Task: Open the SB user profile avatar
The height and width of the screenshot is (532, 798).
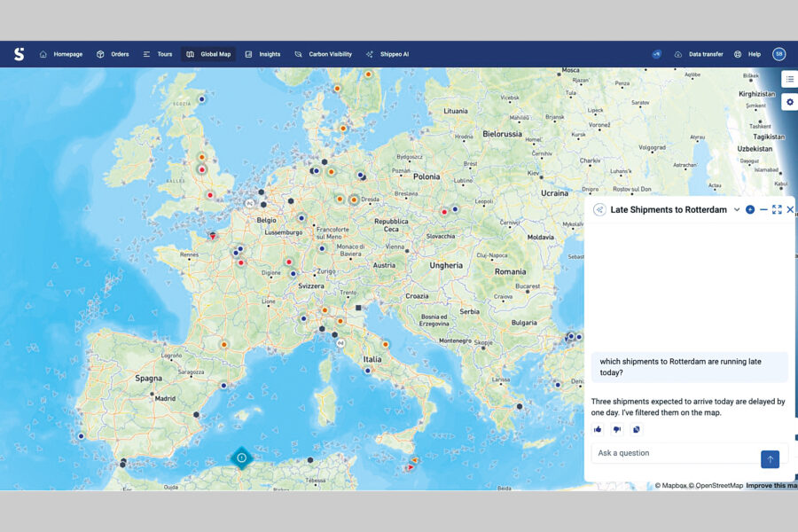Action: pos(778,54)
